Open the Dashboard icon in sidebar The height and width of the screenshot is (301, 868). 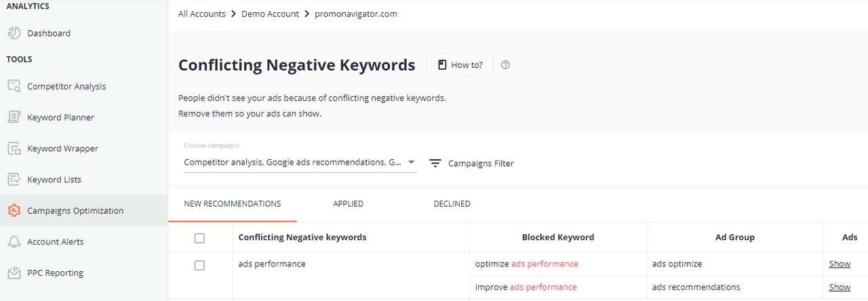pos(14,33)
